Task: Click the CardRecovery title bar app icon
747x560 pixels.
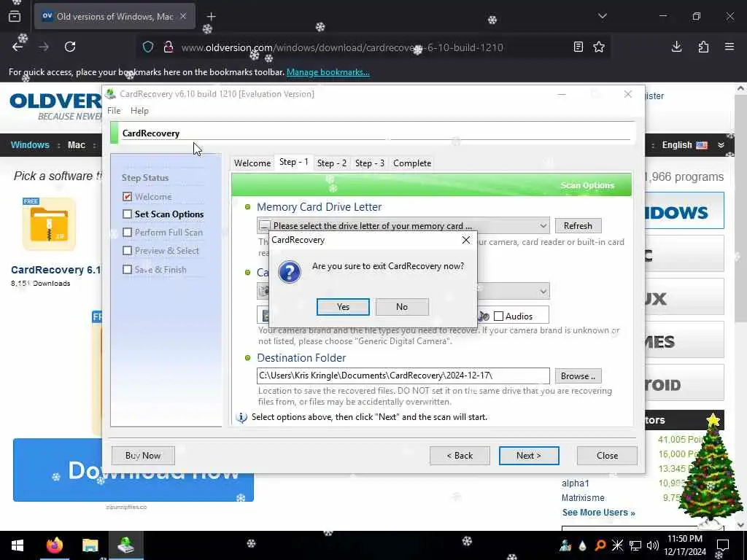Action: click(111, 94)
